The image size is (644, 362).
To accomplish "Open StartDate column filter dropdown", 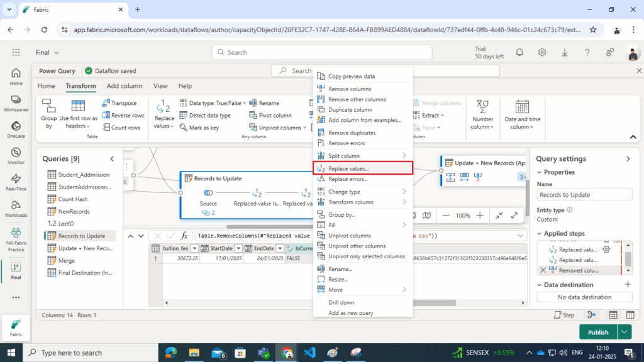I will click(238, 248).
